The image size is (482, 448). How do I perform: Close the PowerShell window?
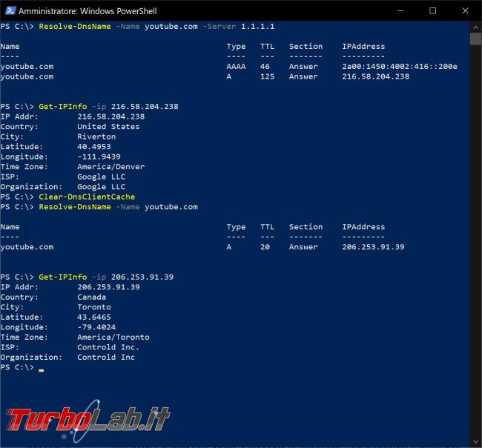(465, 11)
